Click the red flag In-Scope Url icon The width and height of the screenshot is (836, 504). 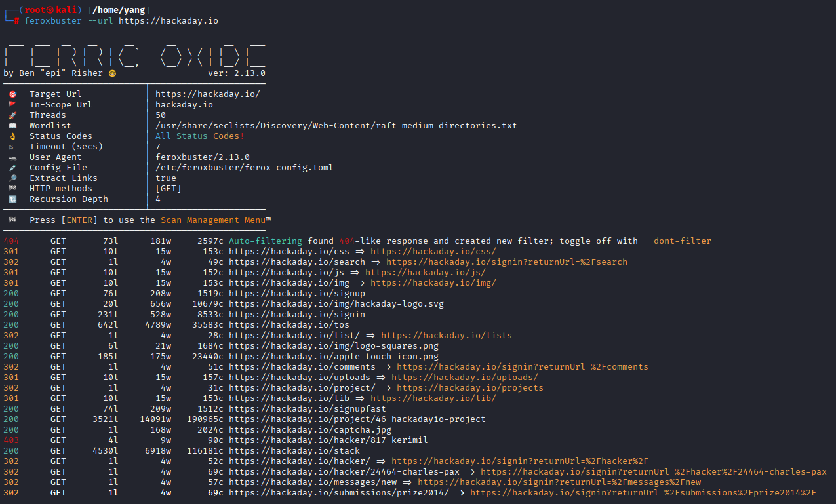point(12,105)
